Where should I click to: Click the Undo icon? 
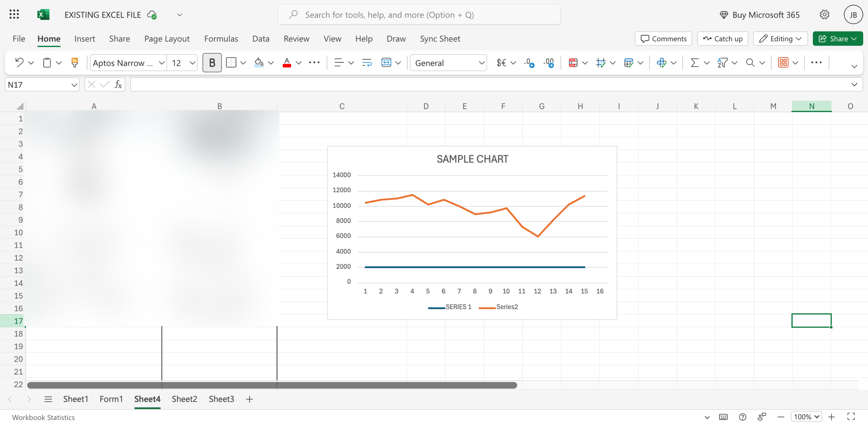point(19,63)
